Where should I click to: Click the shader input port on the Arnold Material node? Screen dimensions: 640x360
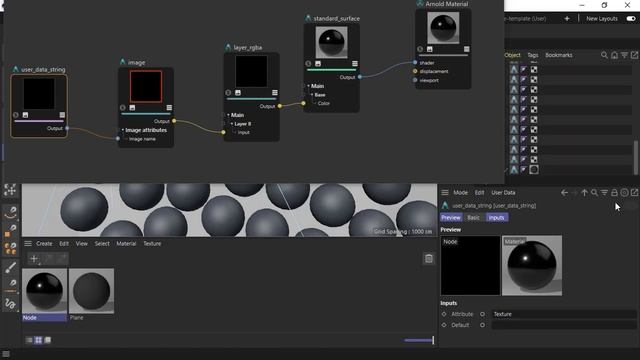point(415,63)
